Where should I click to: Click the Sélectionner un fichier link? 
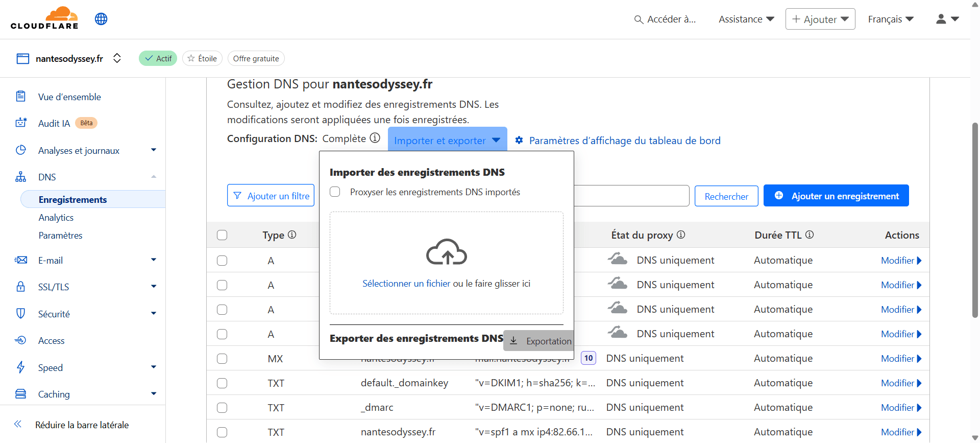tap(406, 284)
